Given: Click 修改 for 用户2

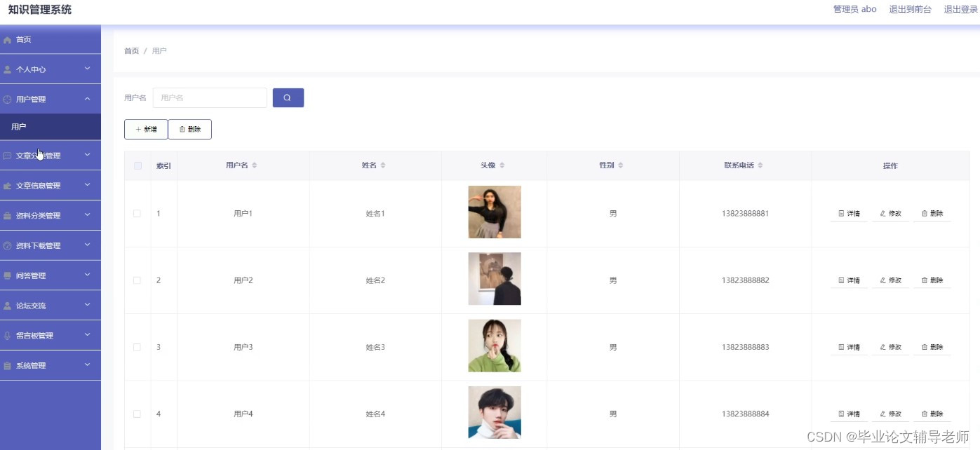Looking at the screenshot, I should coord(890,280).
